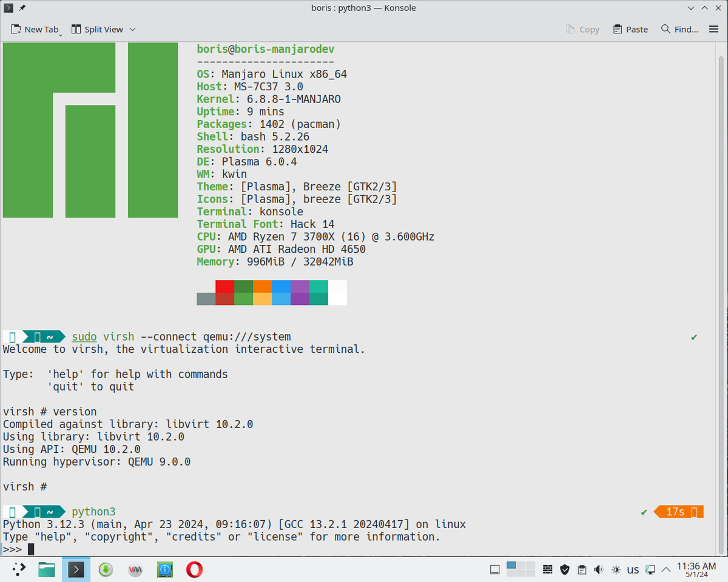Screen dimensions: 728x582
Task: Click 'Compiled against library: libvirt 10.2.0' line
Action: coord(128,424)
